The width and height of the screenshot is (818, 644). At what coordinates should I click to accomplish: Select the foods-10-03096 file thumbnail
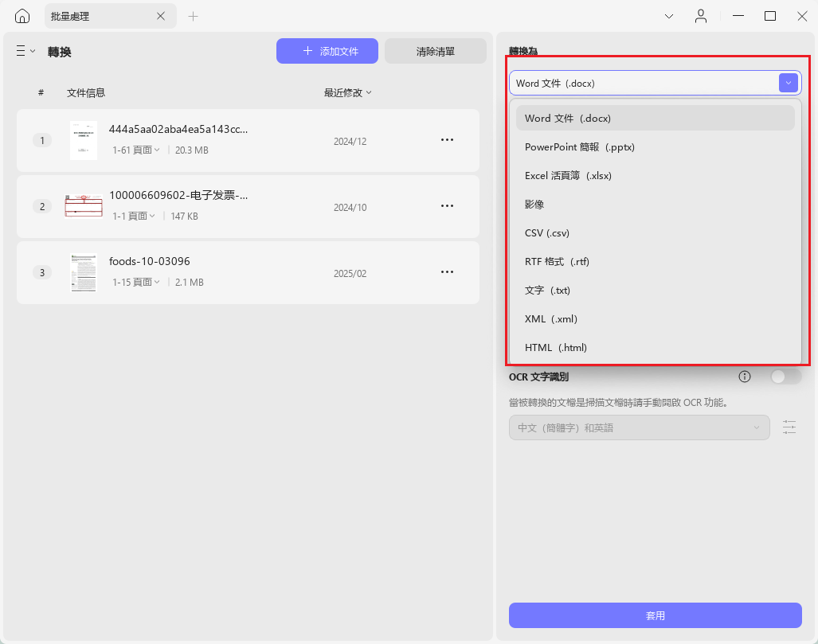(x=84, y=273)
